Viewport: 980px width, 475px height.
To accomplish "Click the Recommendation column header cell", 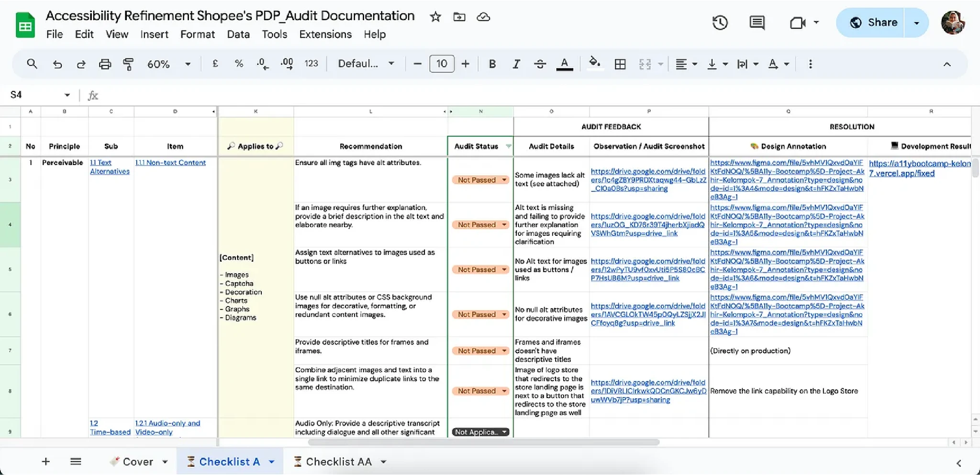I will tap(370, 146).
